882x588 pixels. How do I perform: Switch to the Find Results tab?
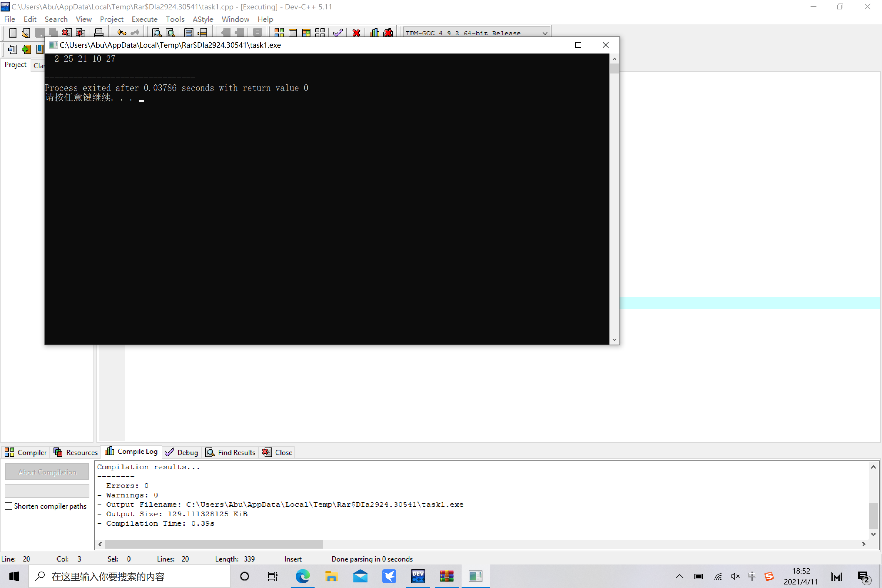[x=230, y=452]
